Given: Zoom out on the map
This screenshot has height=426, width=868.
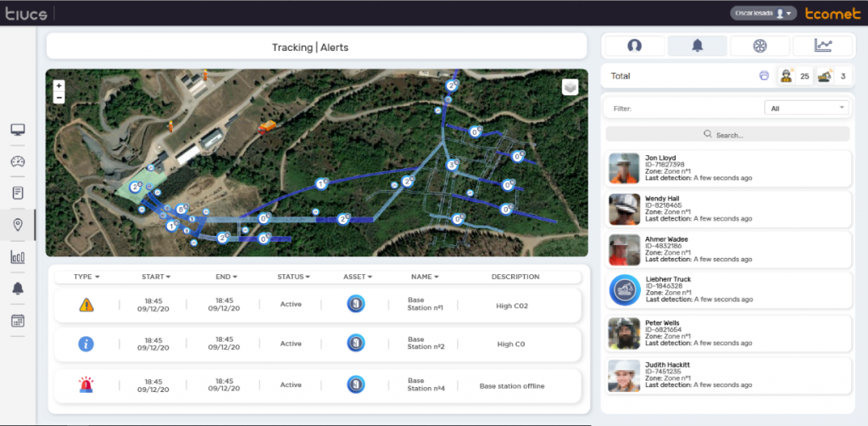Looking at the screenshot, I should (58, 98).
